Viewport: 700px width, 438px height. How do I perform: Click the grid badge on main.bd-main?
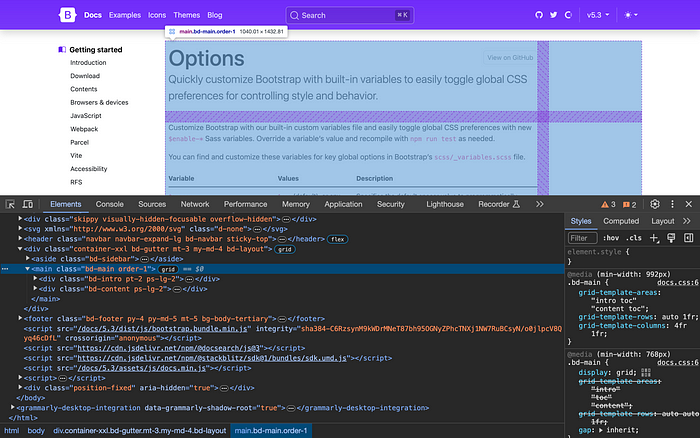click(x=168, y=269)
